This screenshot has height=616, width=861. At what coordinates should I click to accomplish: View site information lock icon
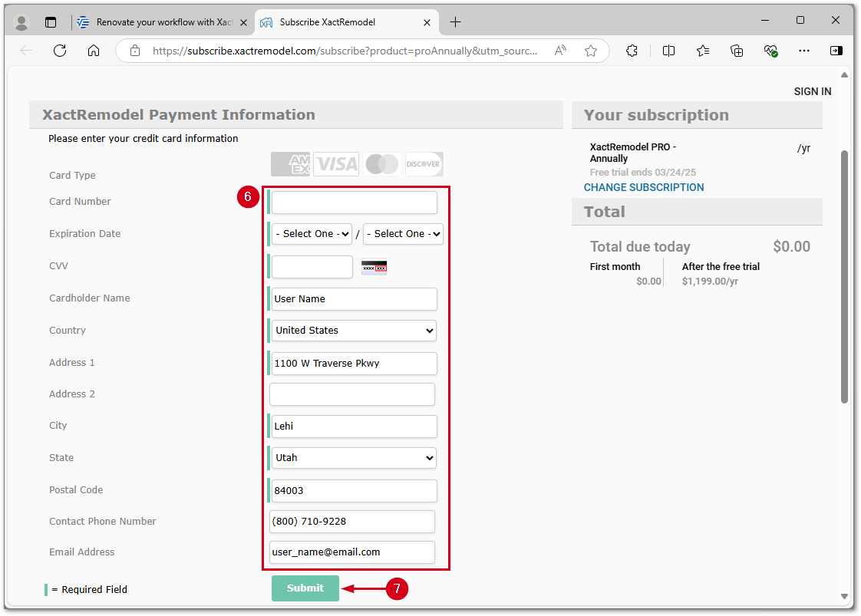point(134,51)
